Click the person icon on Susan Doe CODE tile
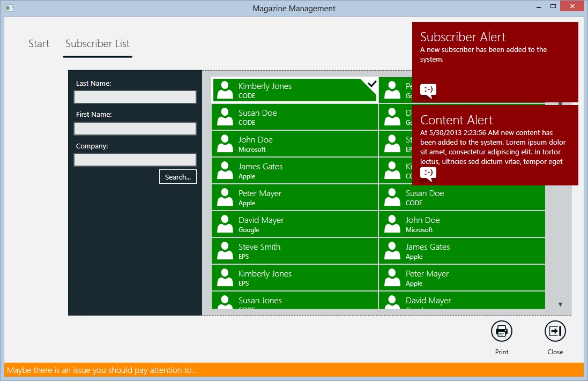 click(x=225, y=116)
